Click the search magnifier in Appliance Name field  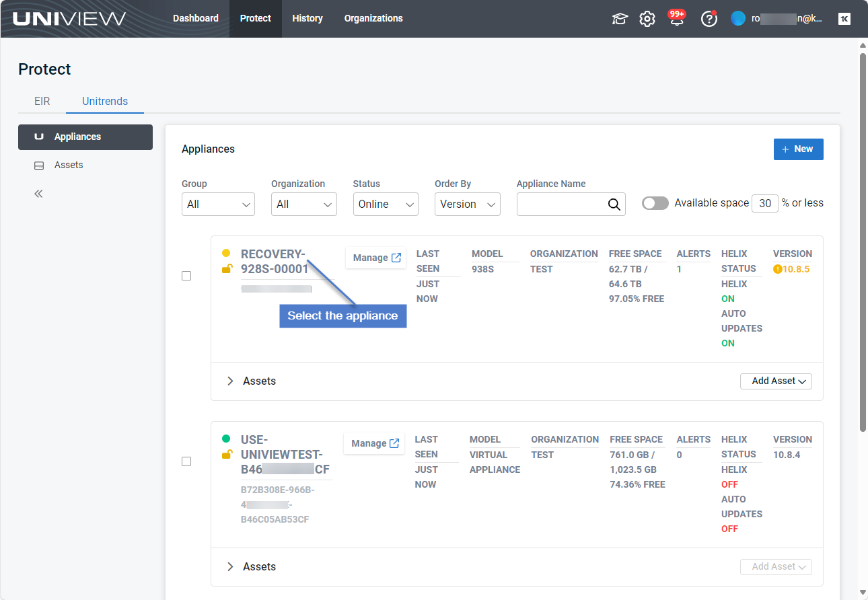614,204
